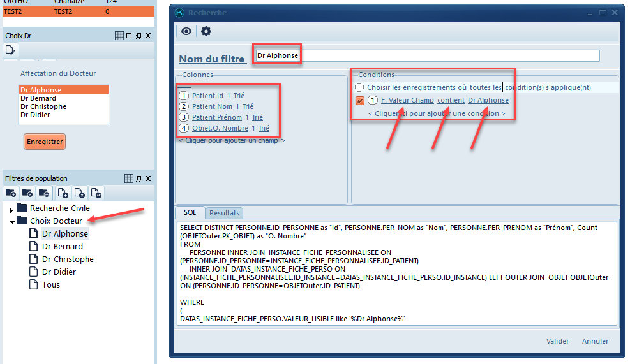
Task: Click the add filter document icon
Action: pyautogui.click(x=63, y=193)
